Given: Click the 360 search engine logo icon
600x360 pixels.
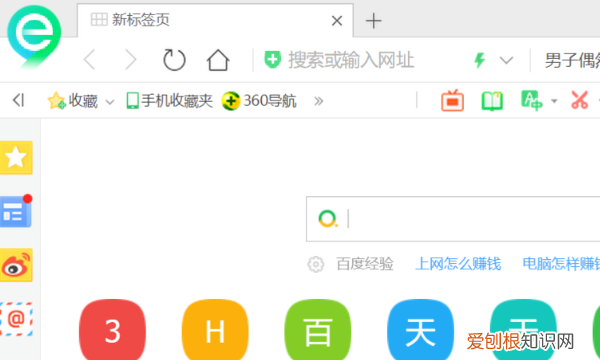Looking at the screenshot, I should (328, 219).
